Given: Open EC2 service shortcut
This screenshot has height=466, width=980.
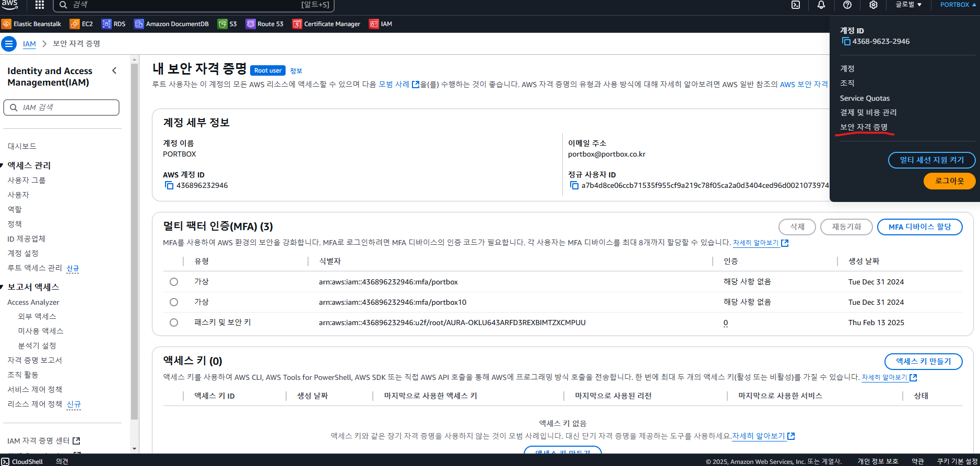Looking at the screenshot, I should coord(81,24).
